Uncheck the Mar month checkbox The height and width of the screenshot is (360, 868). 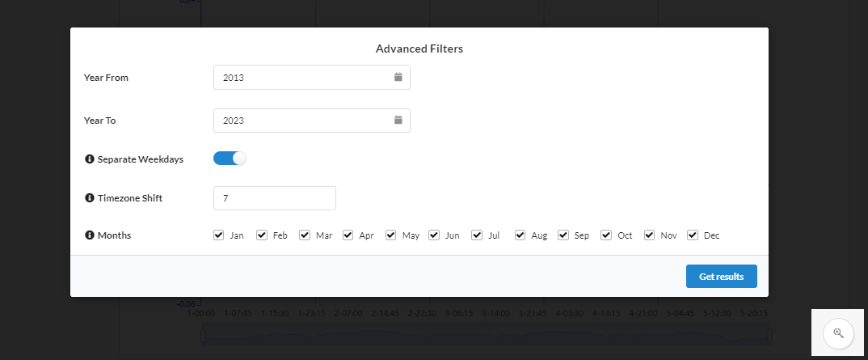tap(305, 235)
